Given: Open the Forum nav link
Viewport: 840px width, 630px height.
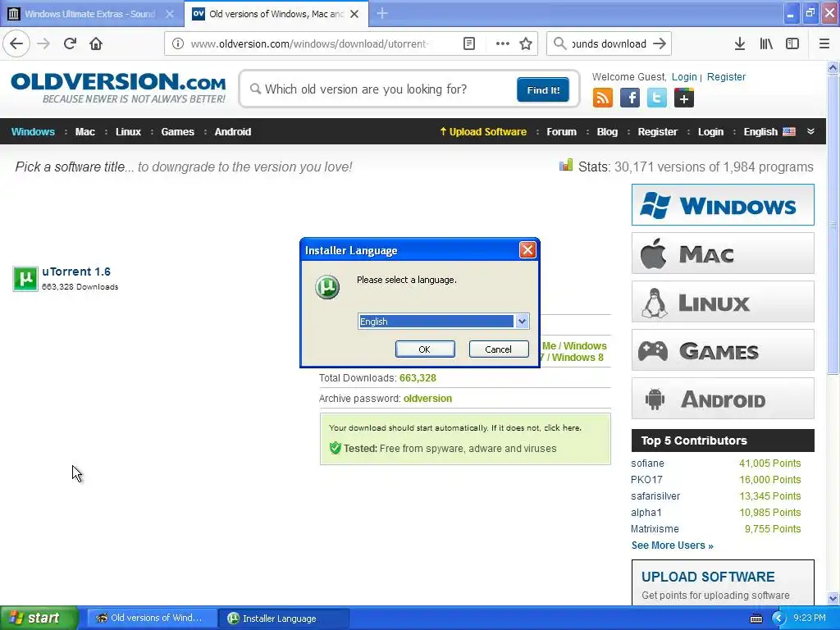Looking at the screenshot, I should click(561, 132).
